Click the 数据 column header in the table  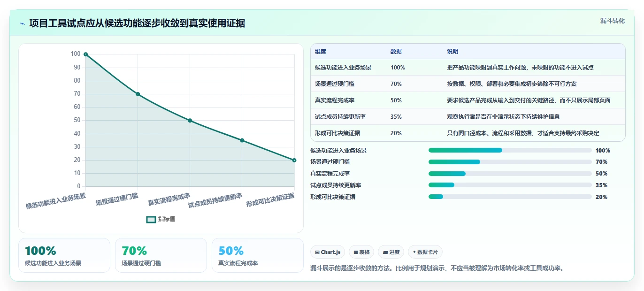coord(396,52)
